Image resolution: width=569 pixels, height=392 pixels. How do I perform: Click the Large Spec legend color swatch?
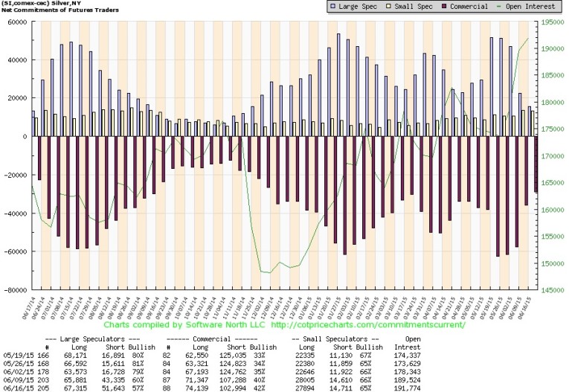click(x=331, y=6)
